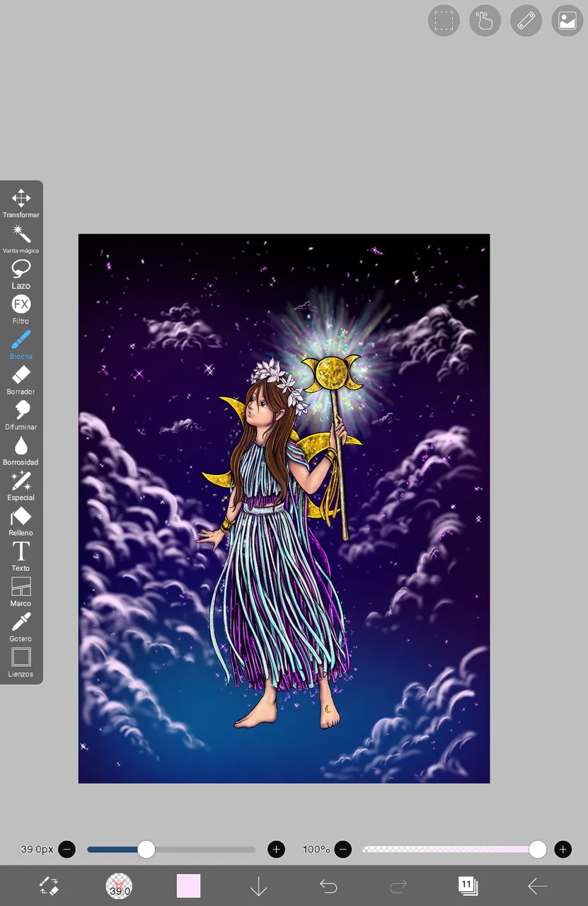Image resolution: width=588 pixels, height=906 pixels.
Task: Click the brush thickness slider handle
Action: (x=146, y=849)
